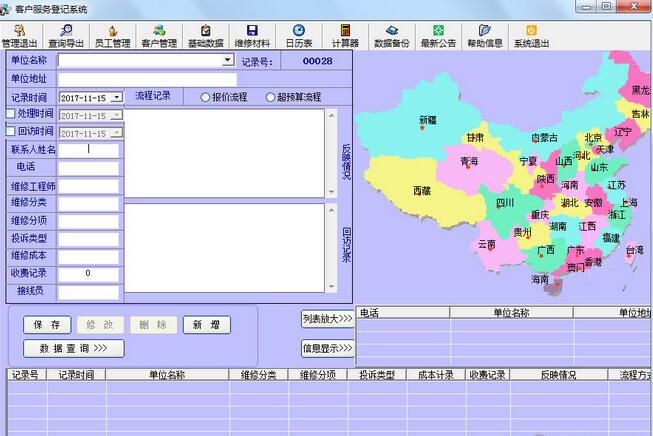Expand the 单位名称 dropdown list

tap(228, 61)
